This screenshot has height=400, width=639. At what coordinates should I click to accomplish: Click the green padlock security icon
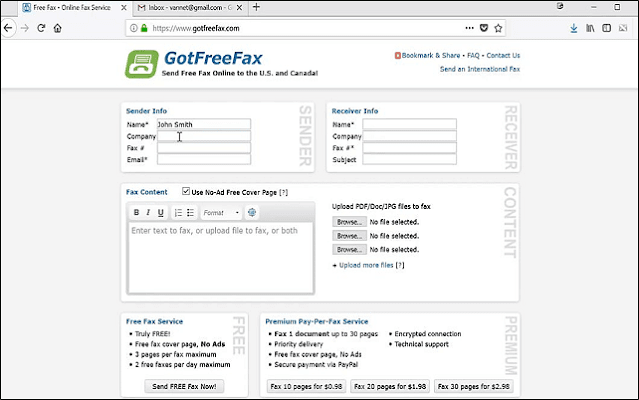pyautogui.click(x=144, y=28)
